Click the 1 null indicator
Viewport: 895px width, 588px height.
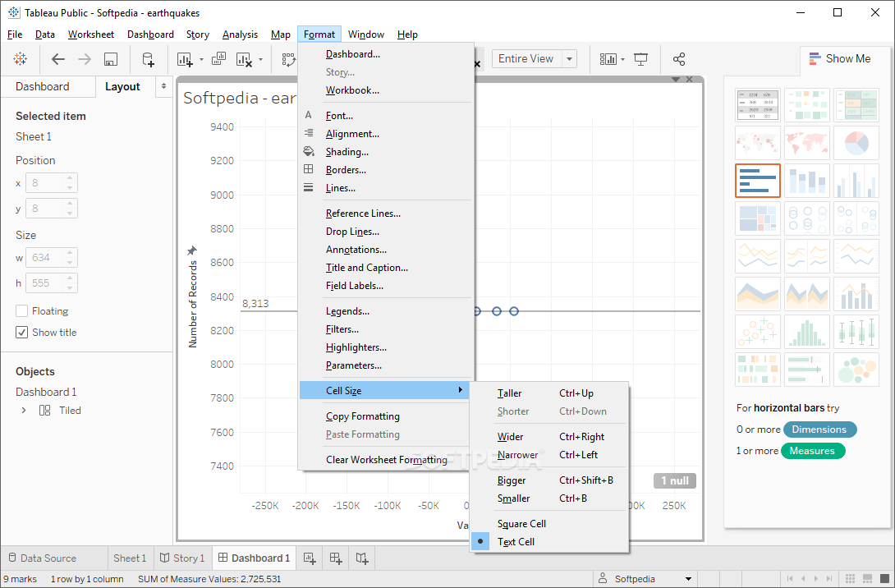pyautogui.click(x=675, y=480)
